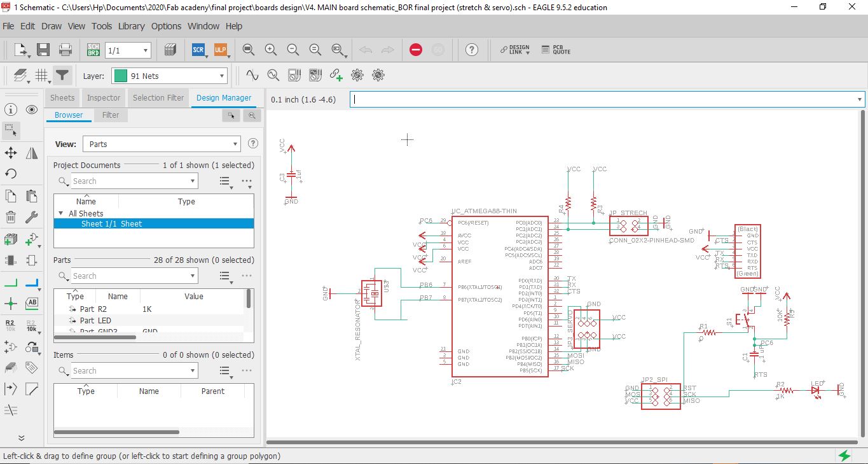This screenshot has height=464, width=868.
Task: Click the Save floppy disk icon
Action: click(x=43, y=50)
